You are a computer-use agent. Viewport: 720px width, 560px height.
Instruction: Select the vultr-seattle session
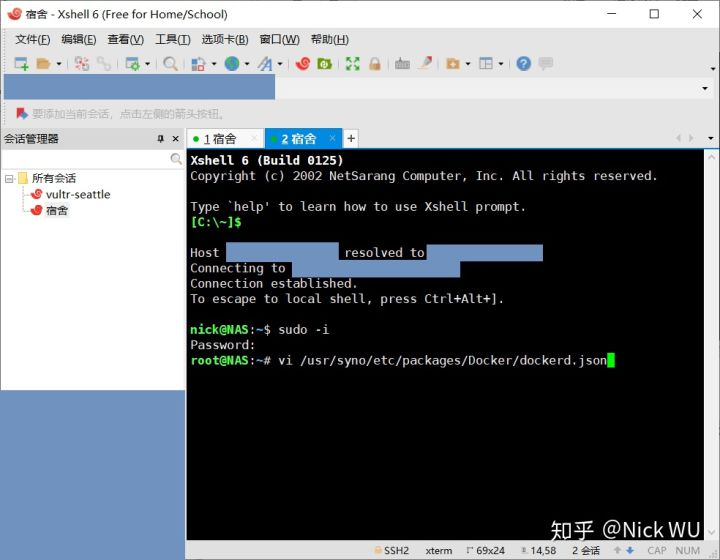(x=78, y=195)
